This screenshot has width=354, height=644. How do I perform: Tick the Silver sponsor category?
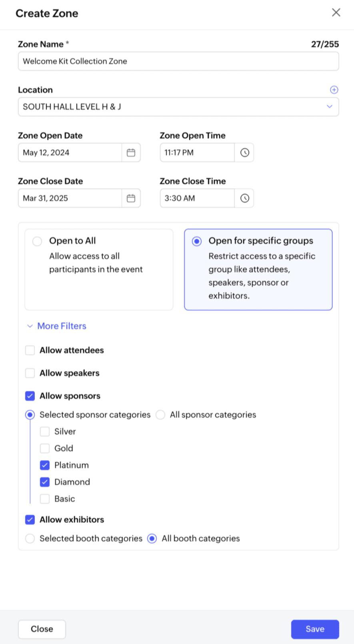click(x=45, y=432)
